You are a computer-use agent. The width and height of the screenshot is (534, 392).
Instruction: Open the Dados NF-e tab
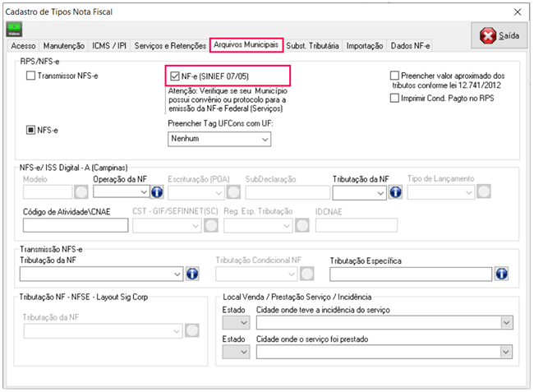(411, 46)
